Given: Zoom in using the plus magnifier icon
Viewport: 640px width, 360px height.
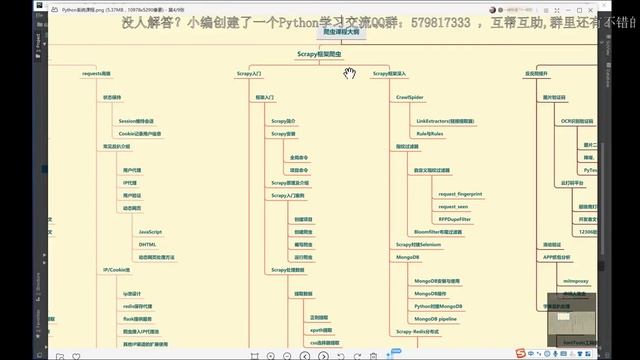Looking at the screenshot, I should click(x=271, y=356).
